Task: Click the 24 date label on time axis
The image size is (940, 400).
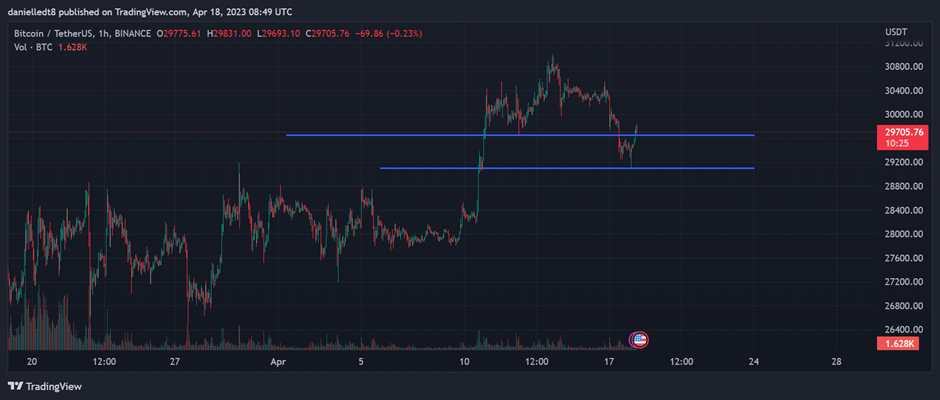Action: point(754,362)
